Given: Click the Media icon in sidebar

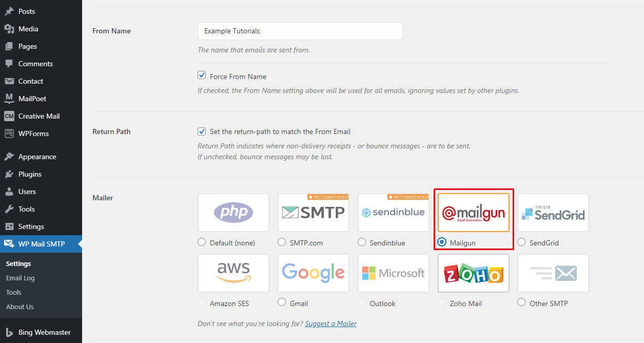Looking at the screenshot, I should pos(9,29).
